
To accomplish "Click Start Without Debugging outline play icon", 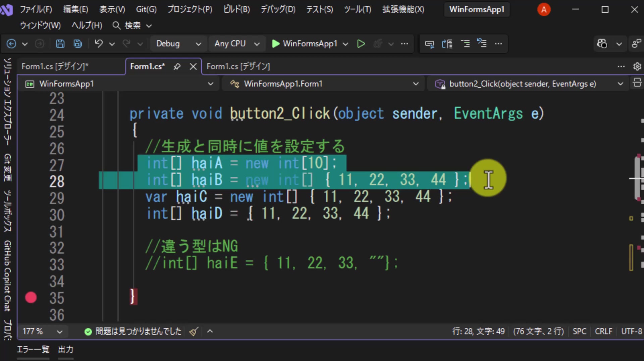I will 361,44.
